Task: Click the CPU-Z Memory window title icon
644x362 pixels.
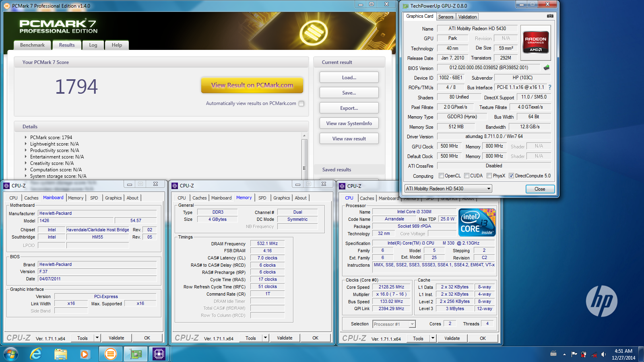Action: 175,185
